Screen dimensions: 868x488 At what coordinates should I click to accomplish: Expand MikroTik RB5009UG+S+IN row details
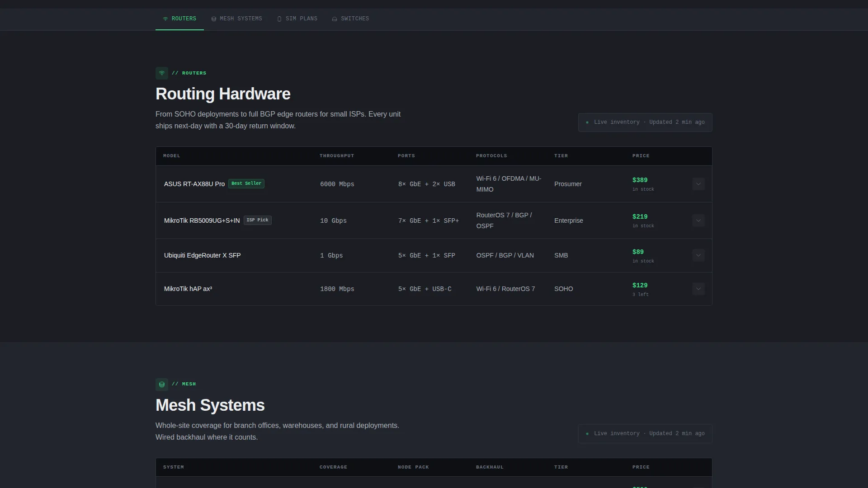pyautogui.click(x=698, y=221)
